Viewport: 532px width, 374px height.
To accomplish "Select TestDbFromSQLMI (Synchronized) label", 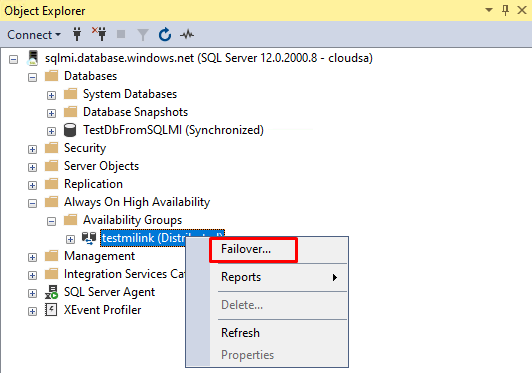I will [x=173, y=130].
